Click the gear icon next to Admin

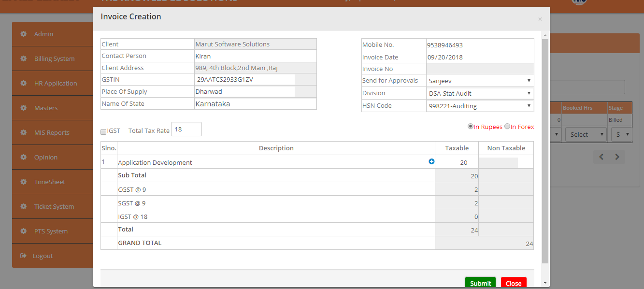point(23,34)
